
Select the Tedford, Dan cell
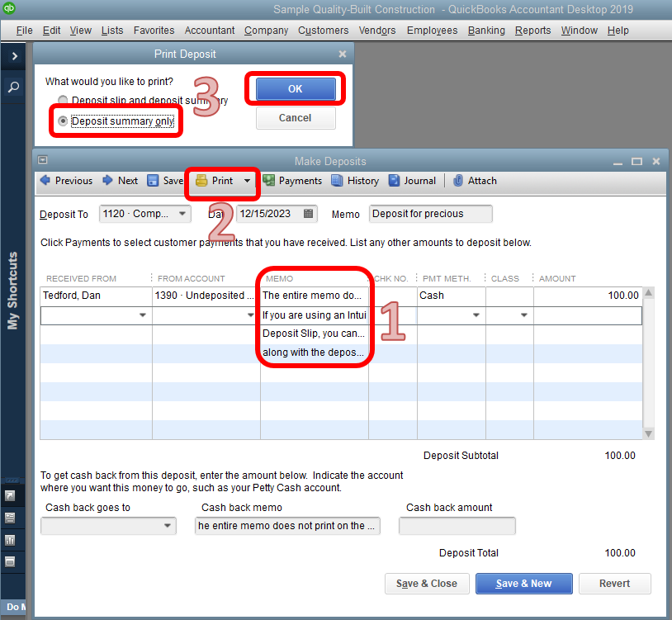click(96, 296)
